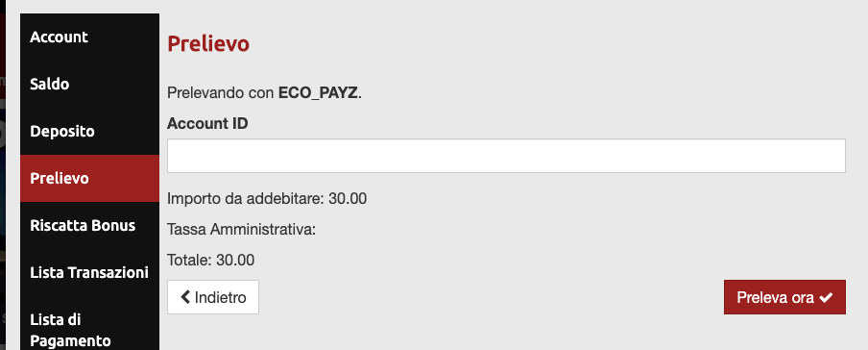Click the bold ECO_PAYZ method name
868x350 pixels.
click(319, 93)
